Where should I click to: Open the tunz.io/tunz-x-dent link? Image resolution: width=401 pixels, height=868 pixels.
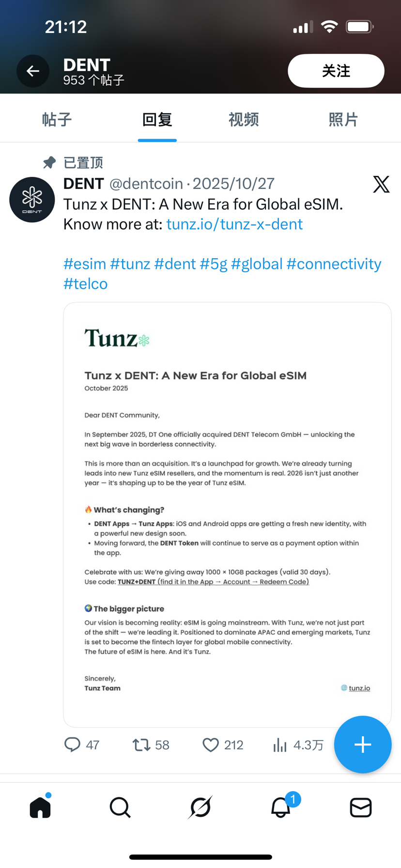coord(234,224)
